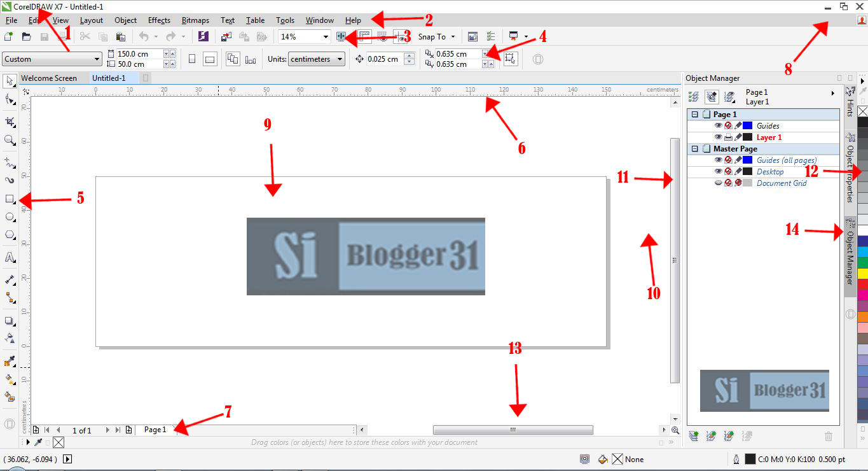Click the No Color swatch in palette
868x471 pixels.
(x=862, y=111)
